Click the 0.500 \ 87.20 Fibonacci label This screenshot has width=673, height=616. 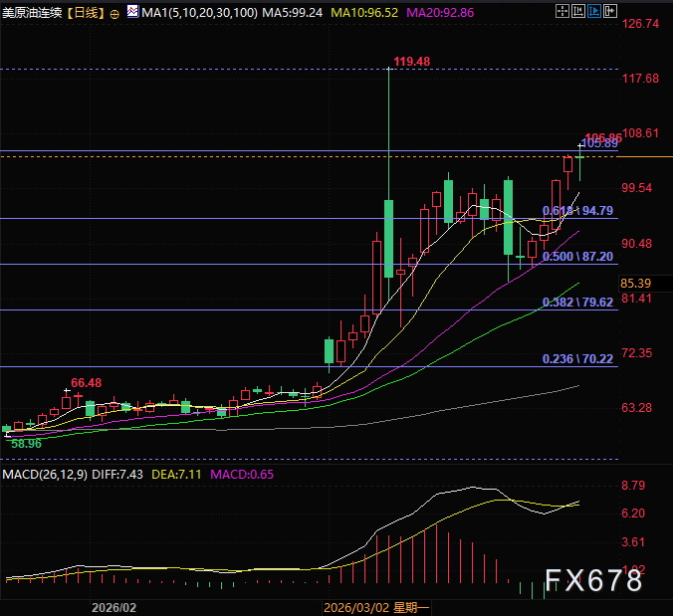(x=576, y=257)
